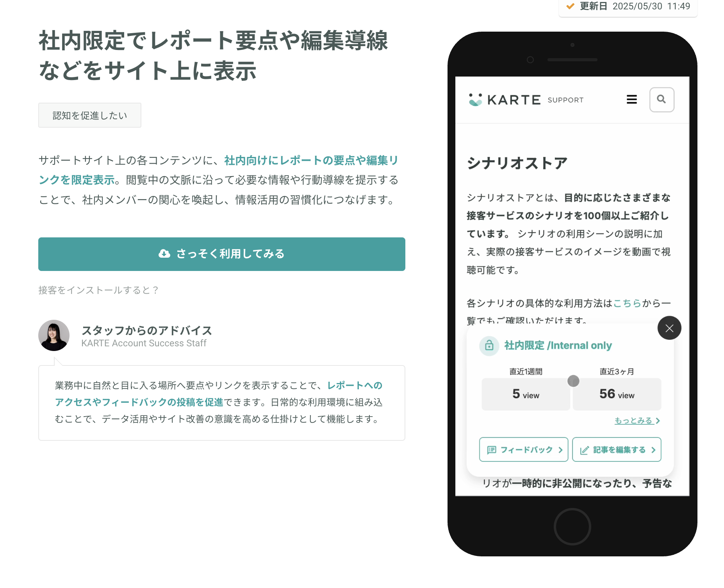Image resolution: width=724 pixels, height=588 pixels.
Task: Open the フィードバック button in popup
Action: point(524,449)
